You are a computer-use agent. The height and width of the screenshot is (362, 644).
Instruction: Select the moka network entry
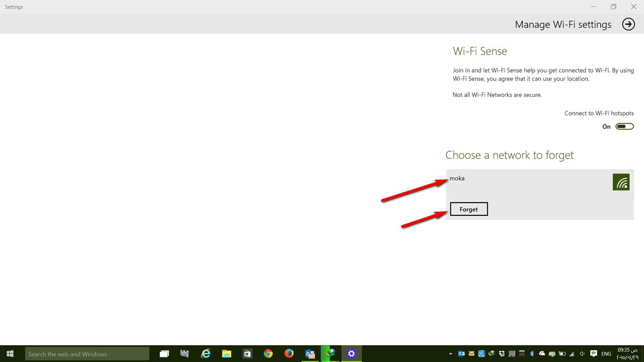pos(540,195)
